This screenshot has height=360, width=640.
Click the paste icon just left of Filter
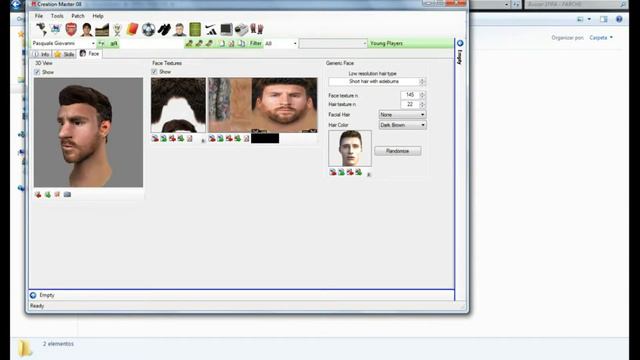241,43
